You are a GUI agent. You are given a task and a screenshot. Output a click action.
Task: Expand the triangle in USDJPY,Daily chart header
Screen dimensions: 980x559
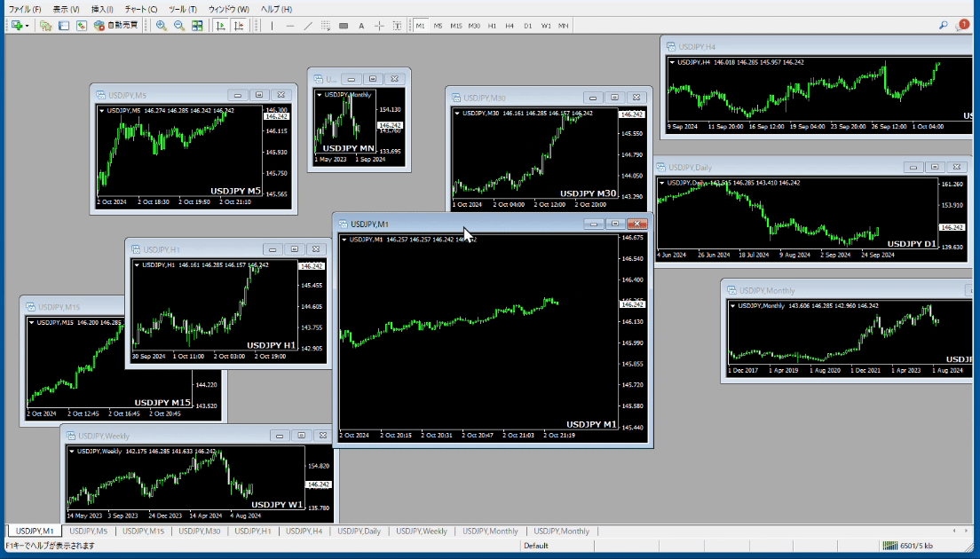[662, 183]
